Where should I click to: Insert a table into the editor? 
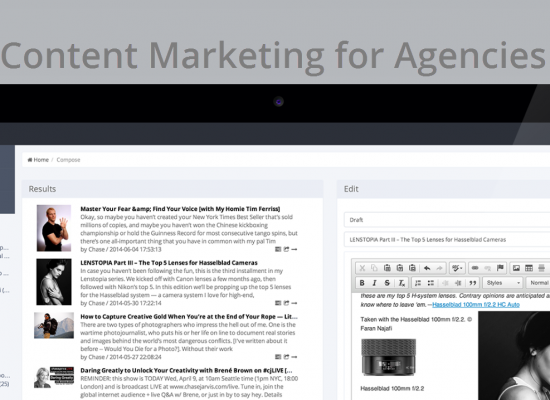529,268
